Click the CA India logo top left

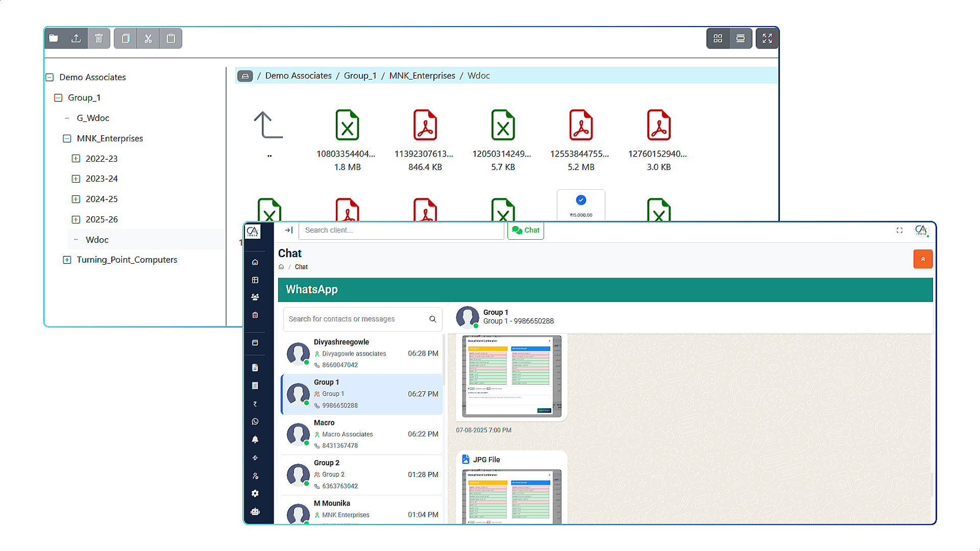tap(253, 231)
